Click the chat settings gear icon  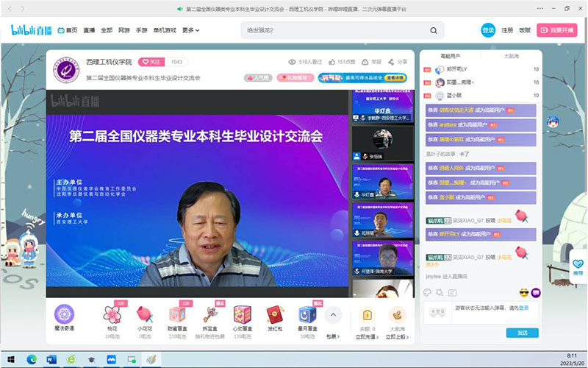point(440,292)
